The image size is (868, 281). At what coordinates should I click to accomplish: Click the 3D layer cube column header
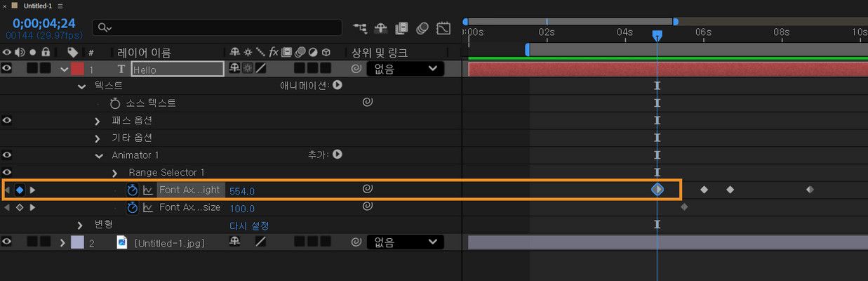327,53
